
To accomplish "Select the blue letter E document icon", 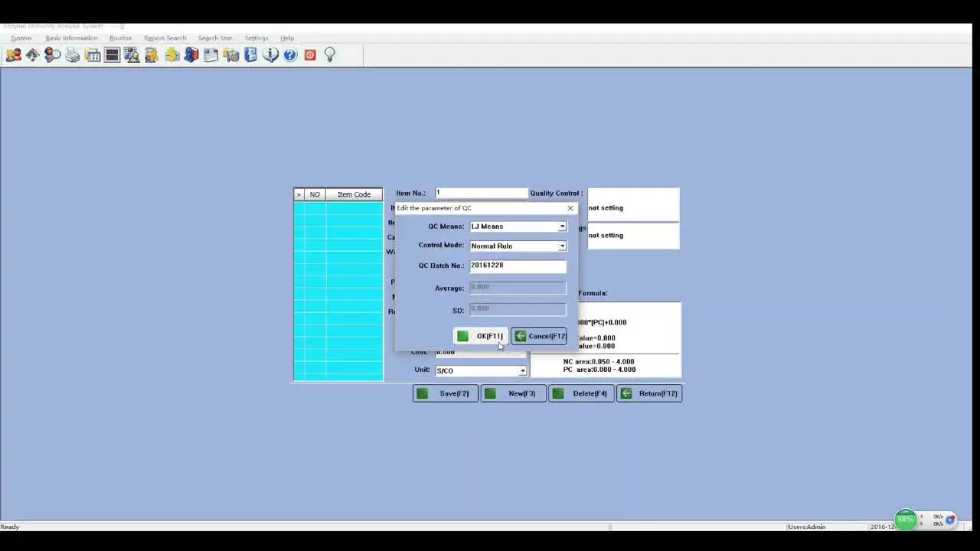I will [251, 55].
